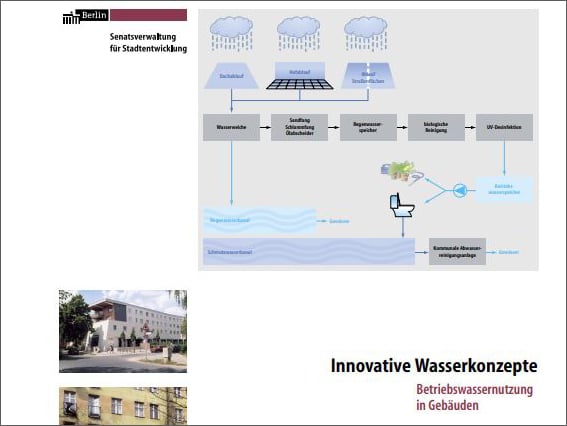Image resolution: width=567 pixels, height=426 pixels.
Task: Click the 'in Gebäuden' subtitle line
Action: click(447, 405)
